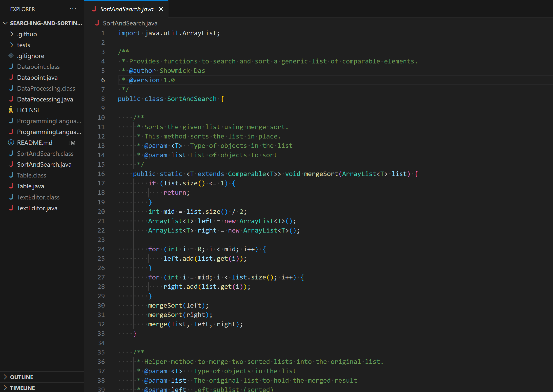The width and height of the screenshot is (553, 392).
Task: Open DataProcessing.java file
Action: pyautogui.click(x=45, y=99)
